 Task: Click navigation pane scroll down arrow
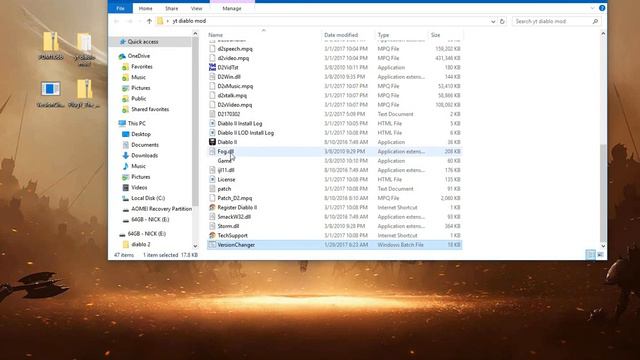coord(195,246)
